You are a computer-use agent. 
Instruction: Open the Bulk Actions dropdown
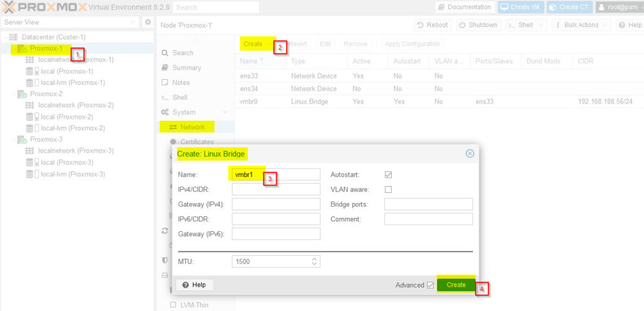582,25
